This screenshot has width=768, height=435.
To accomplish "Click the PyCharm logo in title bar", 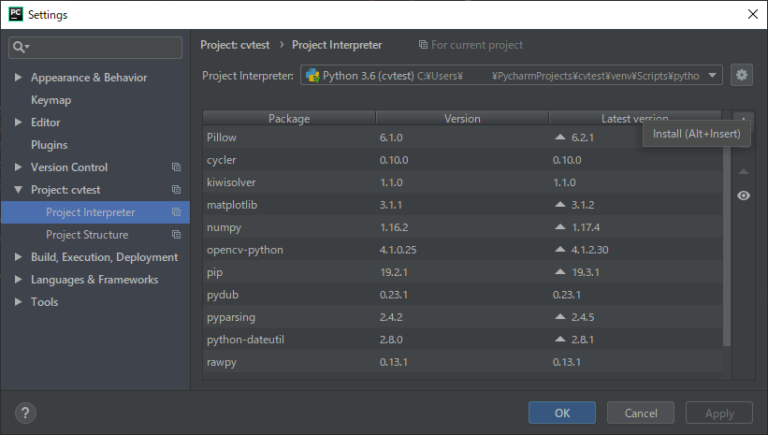I will 14,14.
